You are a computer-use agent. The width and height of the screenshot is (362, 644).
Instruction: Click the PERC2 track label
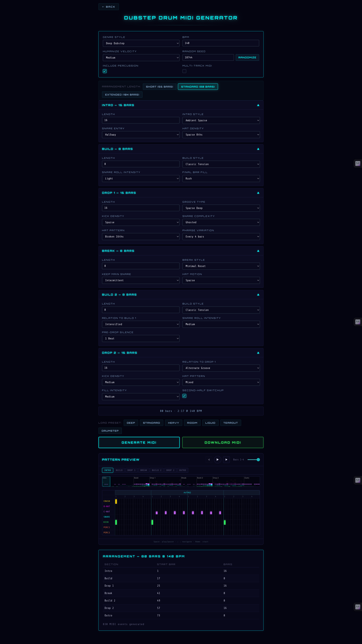click(107, 533)
